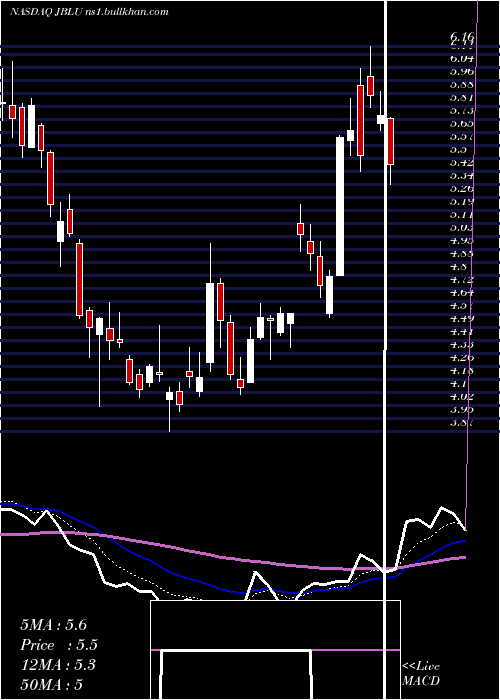Click the 5.88 price axis label

tap(462, 84)
